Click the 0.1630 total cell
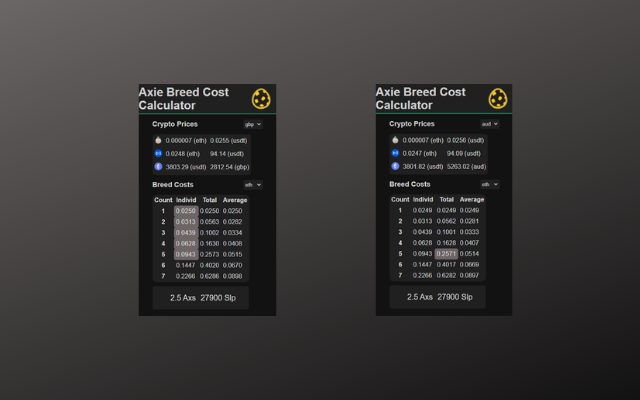The width and height of the screenshot is (640, 400). (x=209, y=244)
